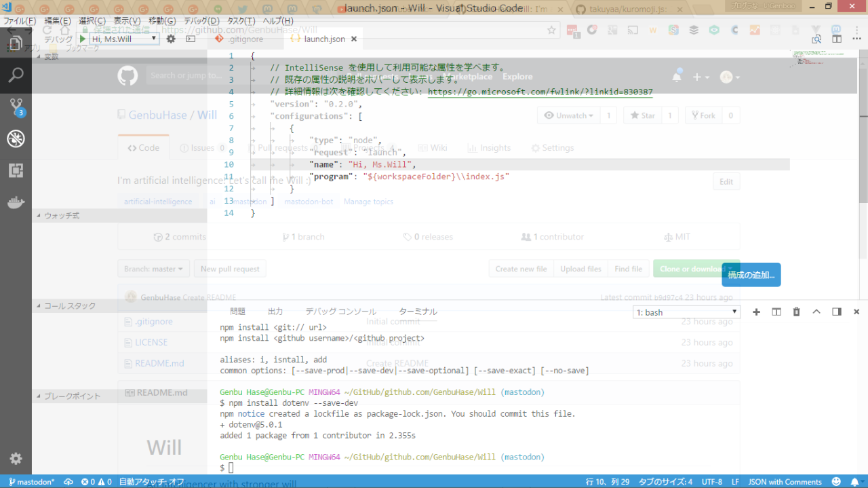Split the terminal with split icon
Screen dimensions: 868x488
(x=776, y=312)
